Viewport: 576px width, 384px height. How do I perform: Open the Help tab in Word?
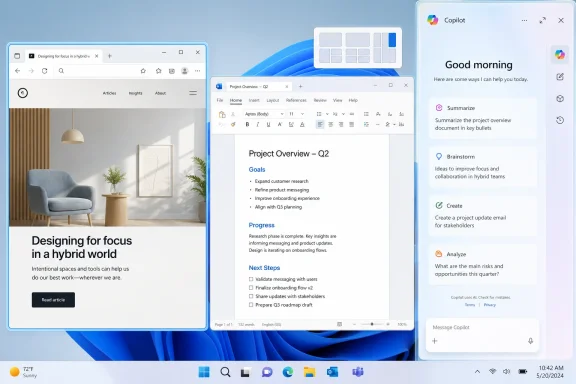click(x=353, y=100)
